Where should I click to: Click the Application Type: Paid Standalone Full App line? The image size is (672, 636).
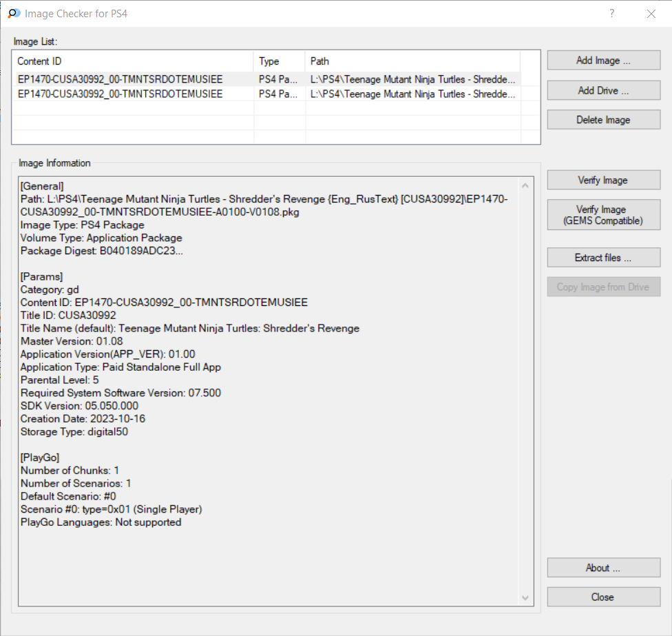point(121,367)
